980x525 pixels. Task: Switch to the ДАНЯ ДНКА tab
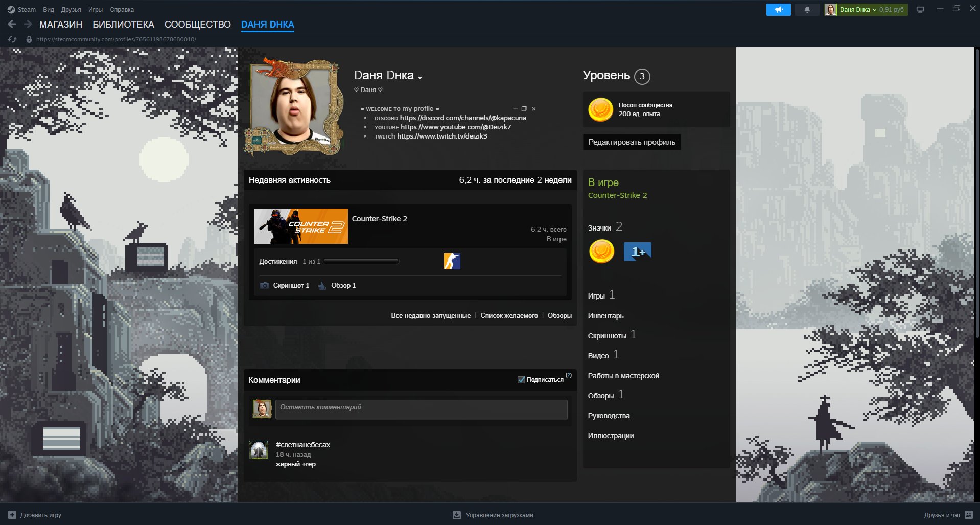(x=268, y=25)
